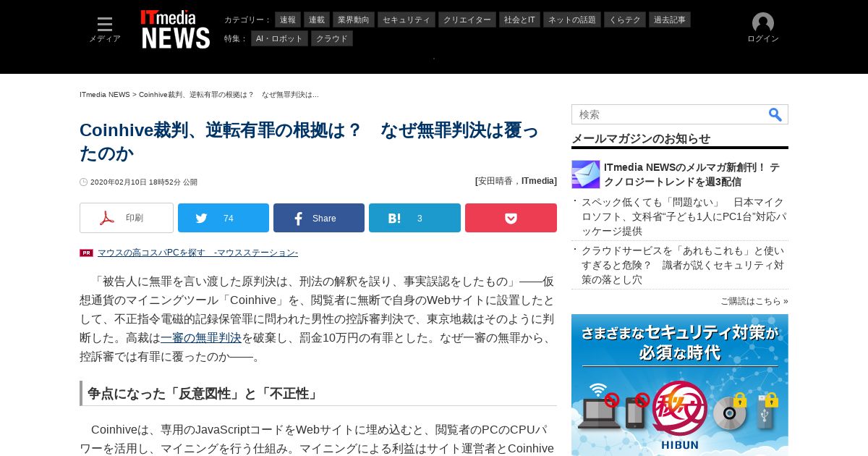This screenshot has height=456, width=868.
Task: Click the メールマガジンのお知らせ heading
Action: pos(641,139)
